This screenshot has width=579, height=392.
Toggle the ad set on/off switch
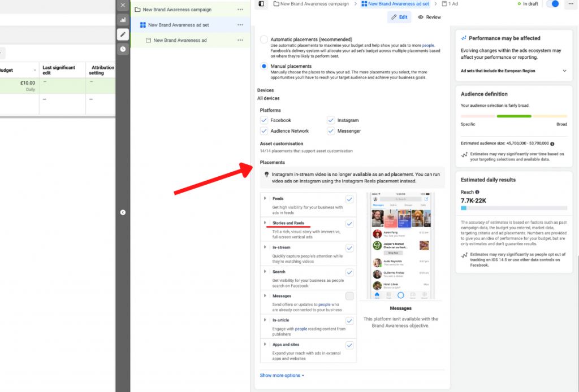(x=552, y=4)
